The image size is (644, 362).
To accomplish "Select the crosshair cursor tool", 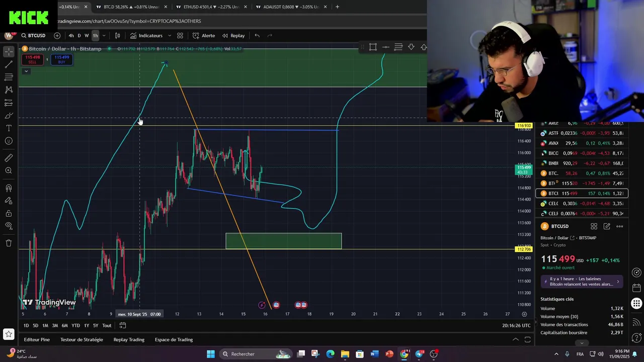I will [x=9, y=52].
